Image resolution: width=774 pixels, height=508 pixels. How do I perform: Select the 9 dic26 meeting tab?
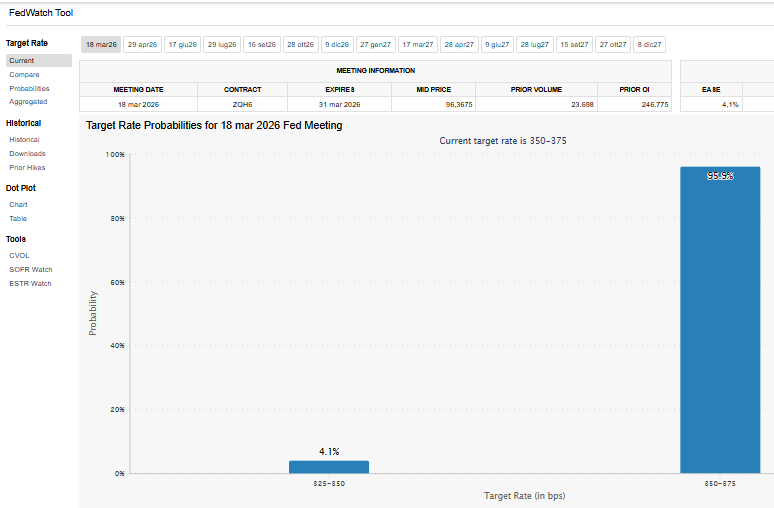click(x=336, y=45)
